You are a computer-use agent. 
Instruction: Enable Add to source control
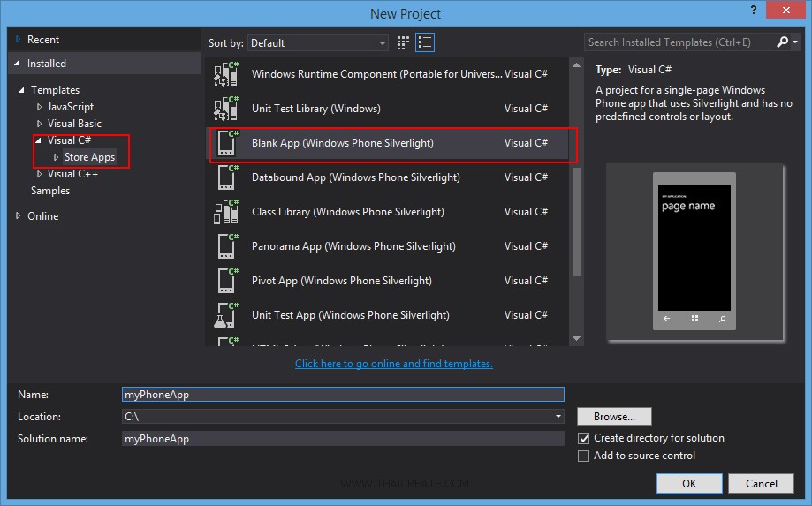[x=583, y=456]
